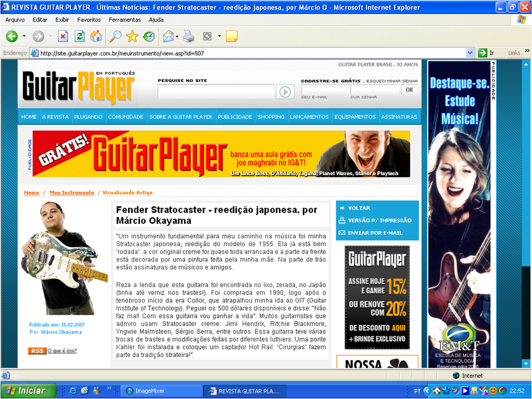532x399 pixels.
Task: Click the Esqueci minha senha link
Action: click(392, 81)
